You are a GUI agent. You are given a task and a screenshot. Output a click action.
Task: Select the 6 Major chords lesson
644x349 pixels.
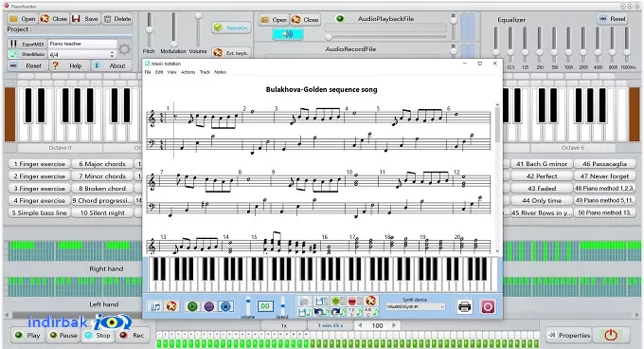coord(102,164)
